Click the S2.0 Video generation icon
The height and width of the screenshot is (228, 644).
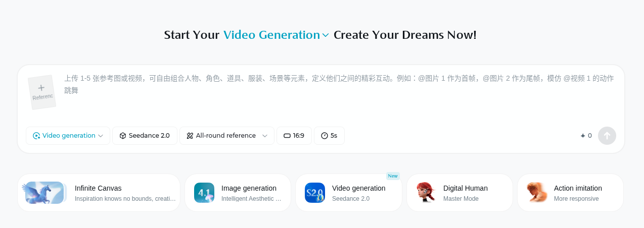(315, 193)
